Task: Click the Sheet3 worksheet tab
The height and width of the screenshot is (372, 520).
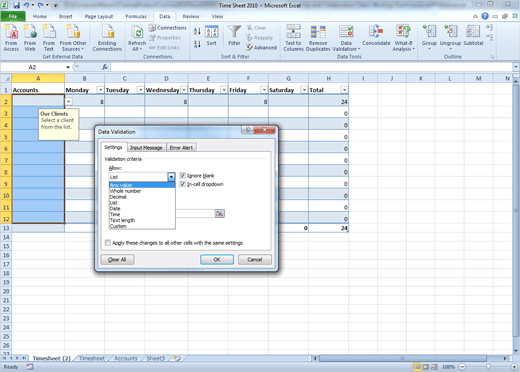Action: coord(156,358)
